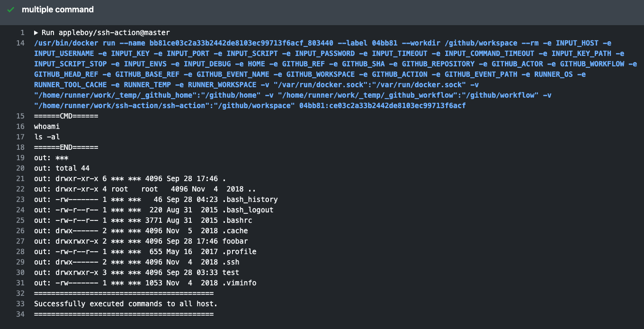Click line number 23 for .bash_history entry

click(x=20, y=200)
